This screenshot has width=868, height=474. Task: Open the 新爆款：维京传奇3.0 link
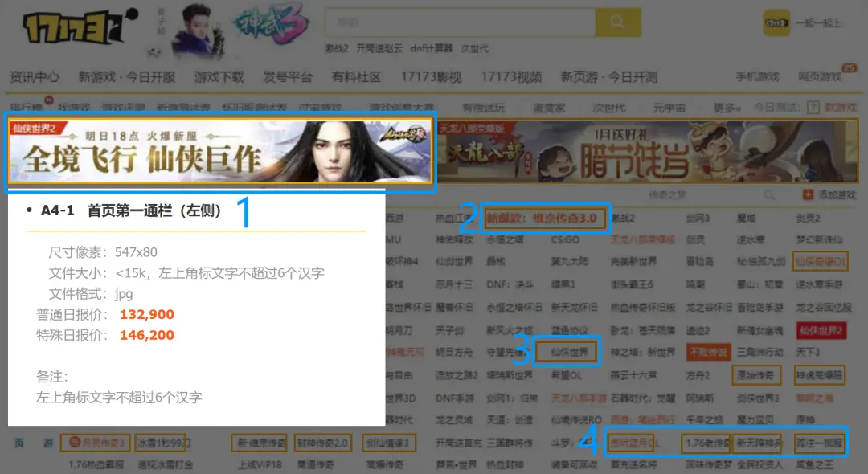547,218
